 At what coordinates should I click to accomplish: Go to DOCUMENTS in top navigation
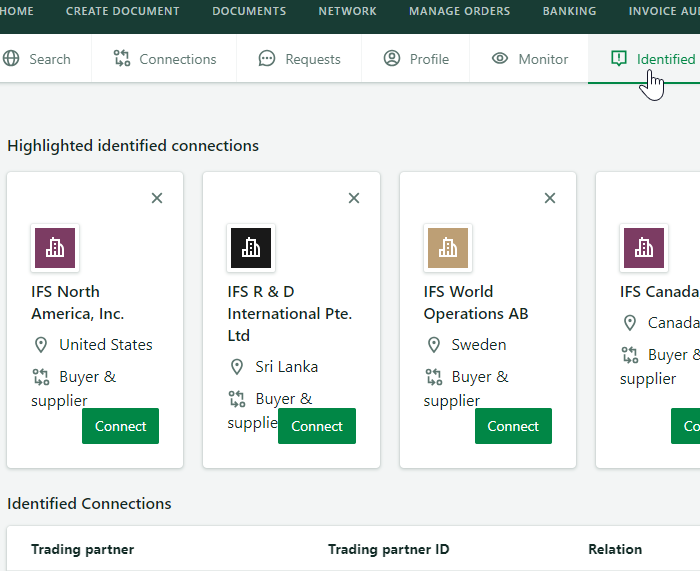pos(249,11)
